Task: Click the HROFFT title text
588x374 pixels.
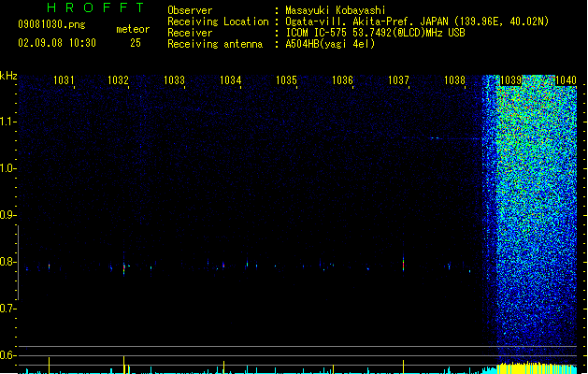Action: pos(95,7)
